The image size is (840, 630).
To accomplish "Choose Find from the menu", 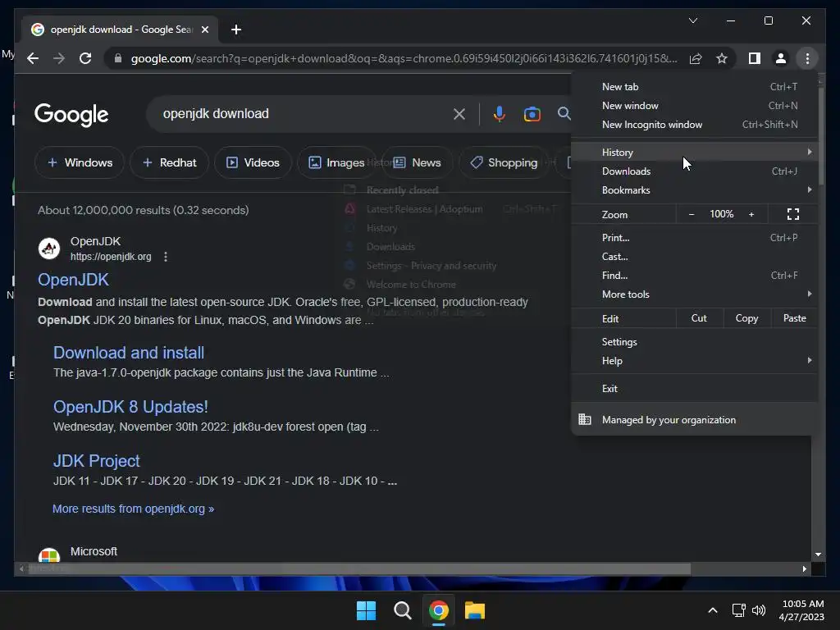I will 694,276.
